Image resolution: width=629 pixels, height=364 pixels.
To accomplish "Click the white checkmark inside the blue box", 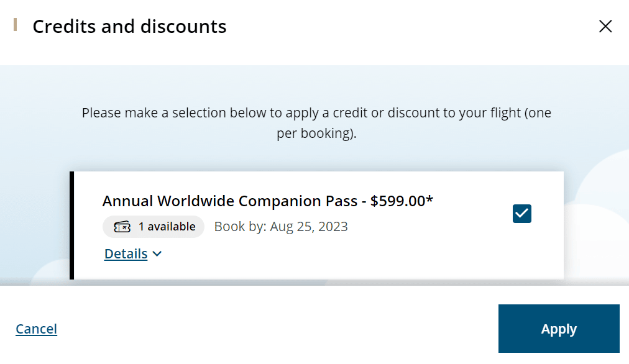I will (522, 214).
